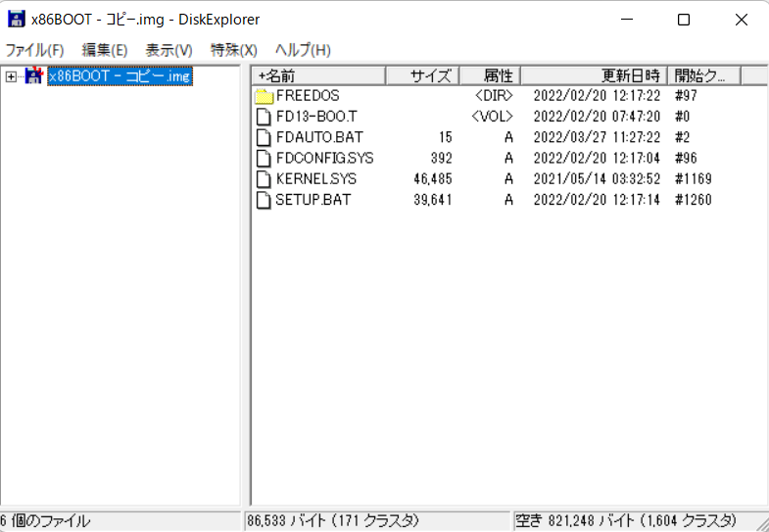Image resolution: width=769 pixels, height=532 pixels.
Task: Click the window resize grip corner
Action: coord(761,523)
